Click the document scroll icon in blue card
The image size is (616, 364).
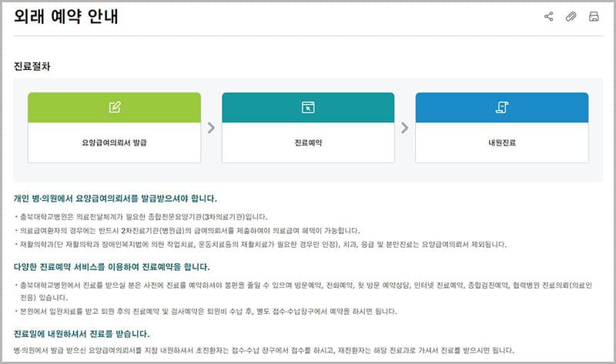[x=501, y=107]
